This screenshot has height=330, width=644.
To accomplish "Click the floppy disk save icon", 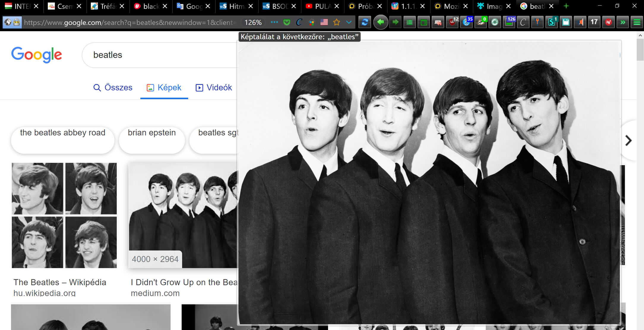I will [x=566, y=22].
